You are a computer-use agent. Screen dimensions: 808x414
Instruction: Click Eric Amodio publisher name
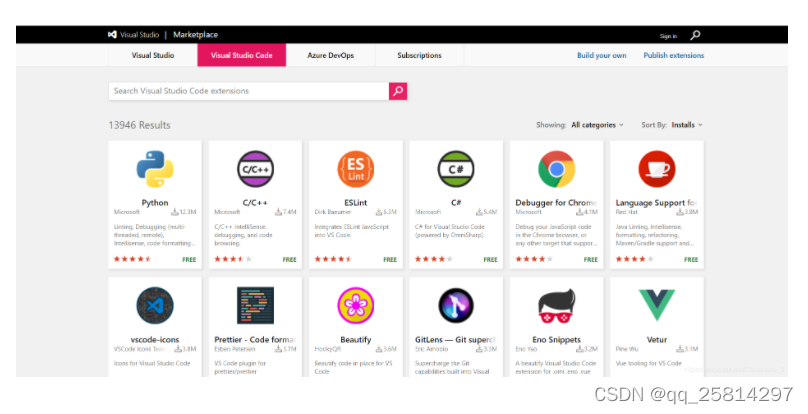pos(431,349)
